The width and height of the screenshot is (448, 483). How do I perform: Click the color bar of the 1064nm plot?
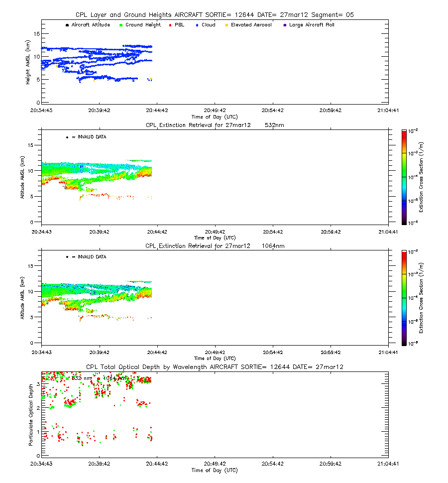[x=404, y=298]
